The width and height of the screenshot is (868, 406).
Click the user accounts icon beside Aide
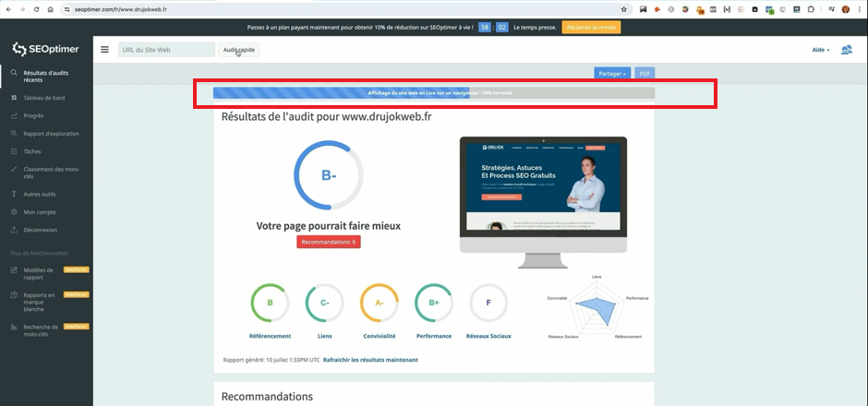pos(847,50)
